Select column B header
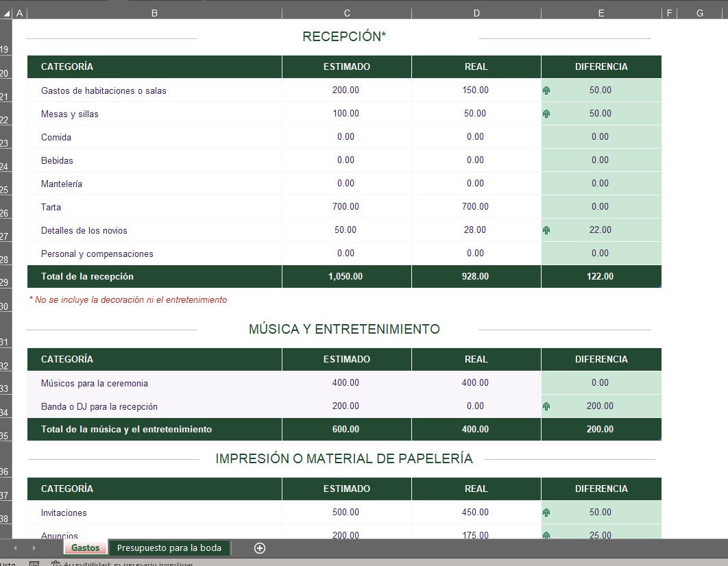The height and width of the screenshot is (566, 728). [x=155, y=14]
